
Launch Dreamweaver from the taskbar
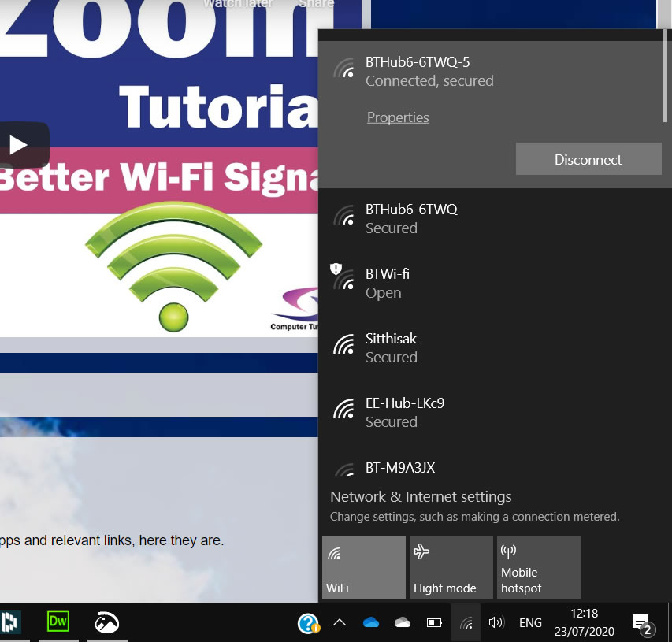pos(58,622)
